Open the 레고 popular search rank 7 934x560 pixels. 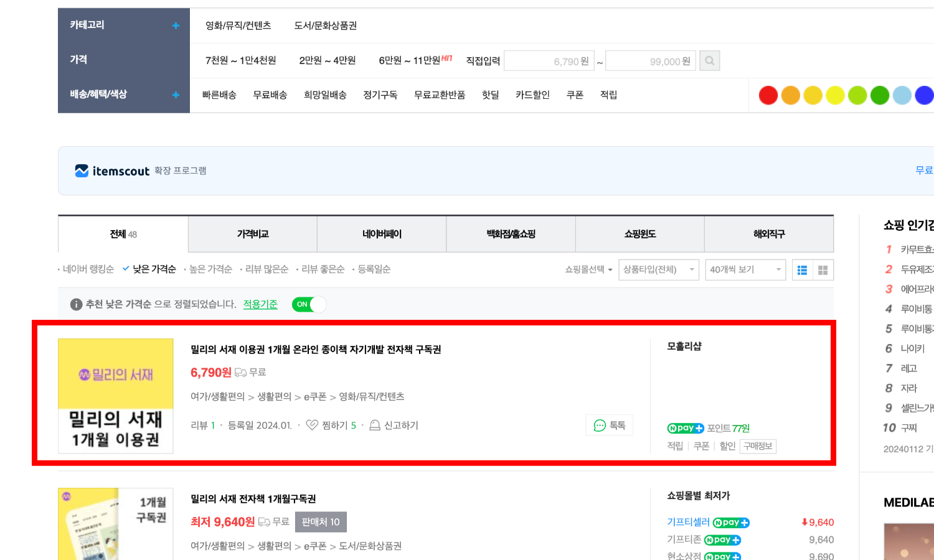[x=909, y=368]
